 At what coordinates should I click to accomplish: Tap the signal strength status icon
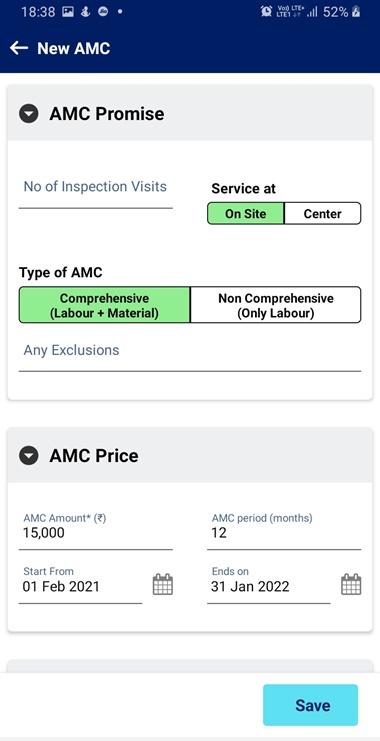[x=311, y=13]
